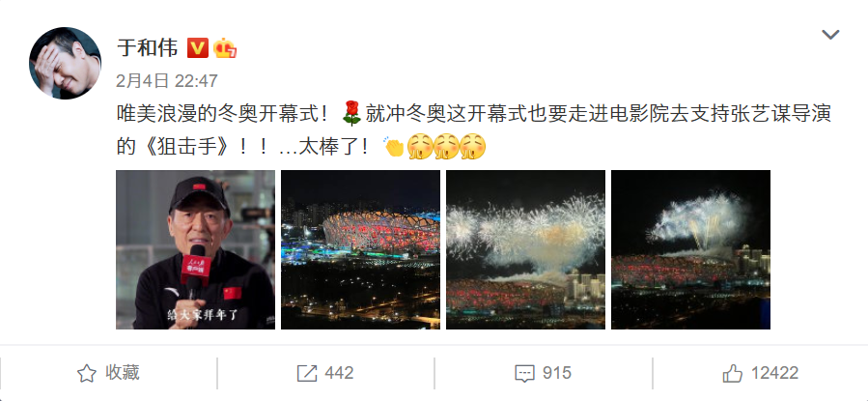Image resolution: width=868 pixels, height=401 pixels.
Task: Open the illuminated Bird's Nest stadium photo
Action: click(x=360, y=249)
